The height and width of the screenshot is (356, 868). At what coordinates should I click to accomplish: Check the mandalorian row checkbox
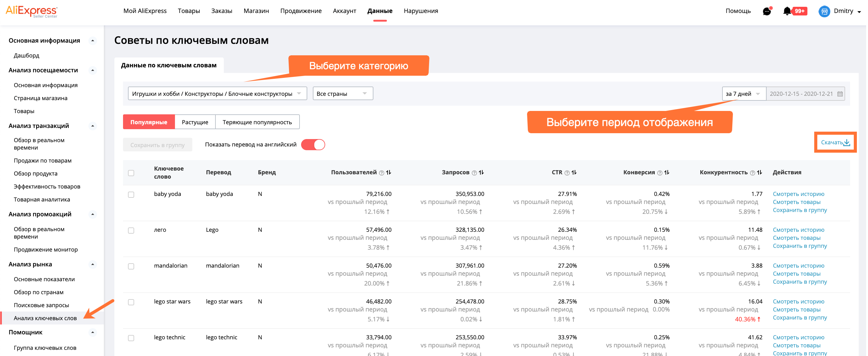131,267
